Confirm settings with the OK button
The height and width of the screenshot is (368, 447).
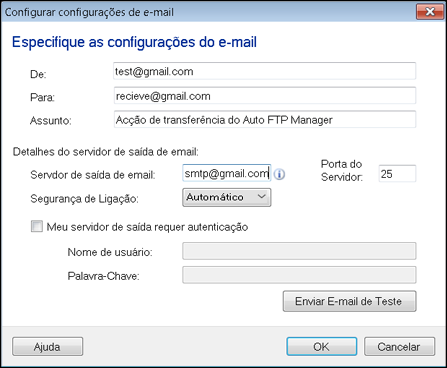322,347
